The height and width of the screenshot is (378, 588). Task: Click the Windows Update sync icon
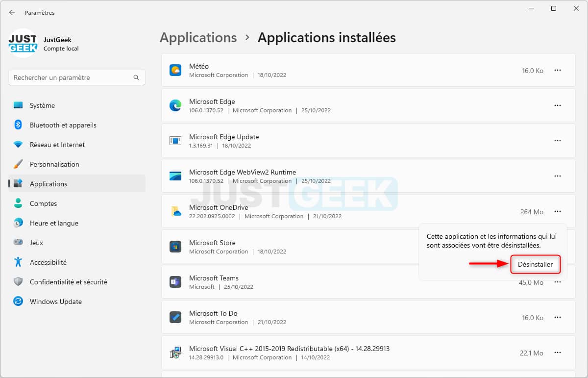pyautogui.click(x=18, y=302)
